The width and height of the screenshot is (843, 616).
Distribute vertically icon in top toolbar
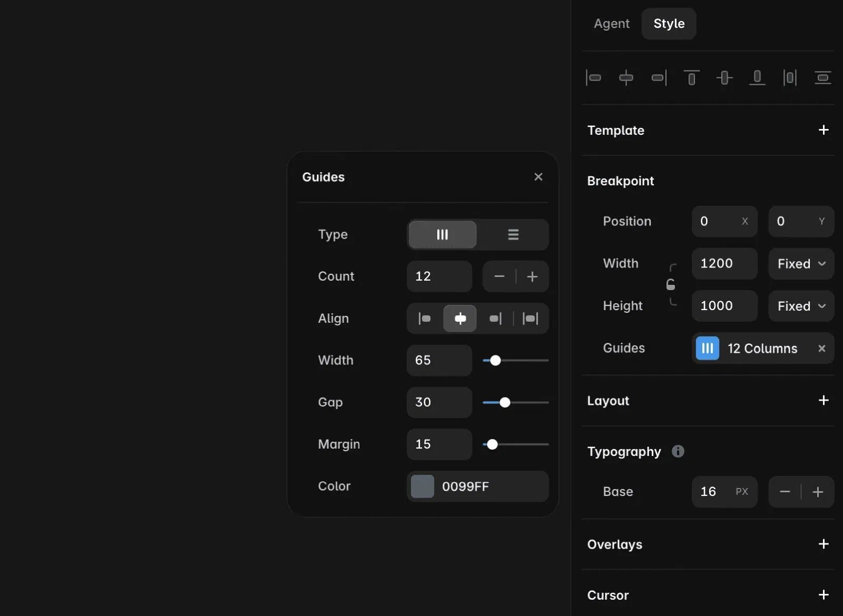823,78
